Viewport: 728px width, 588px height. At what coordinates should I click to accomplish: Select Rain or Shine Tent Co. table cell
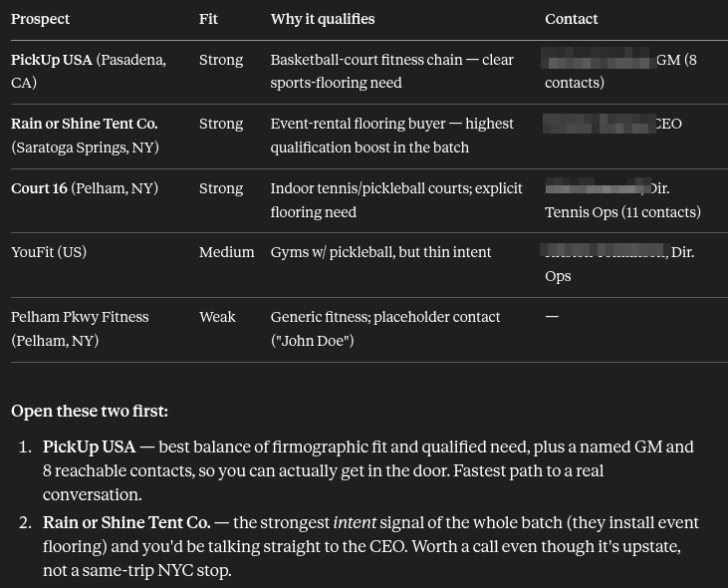click(85, 136)
